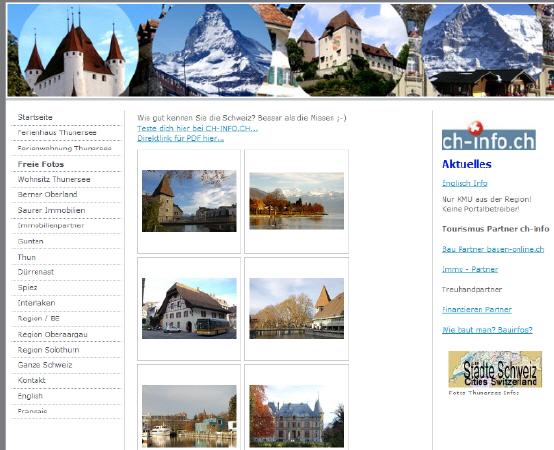
Task: Go to the Berner Oberland page
Action: click(47, 194)
